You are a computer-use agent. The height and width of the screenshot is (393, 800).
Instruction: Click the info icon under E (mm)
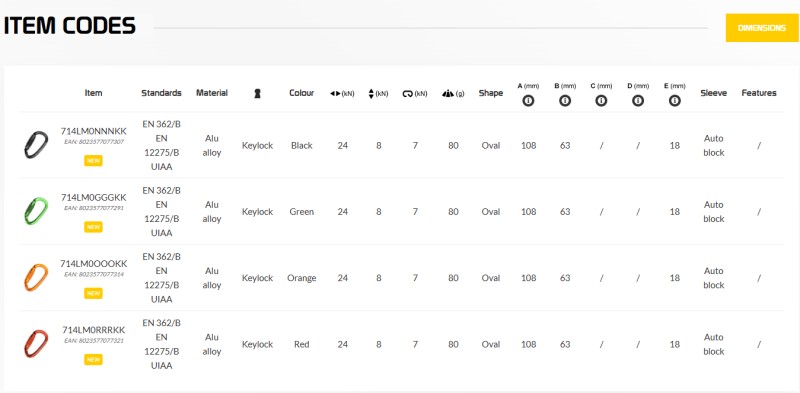[674, 101]
